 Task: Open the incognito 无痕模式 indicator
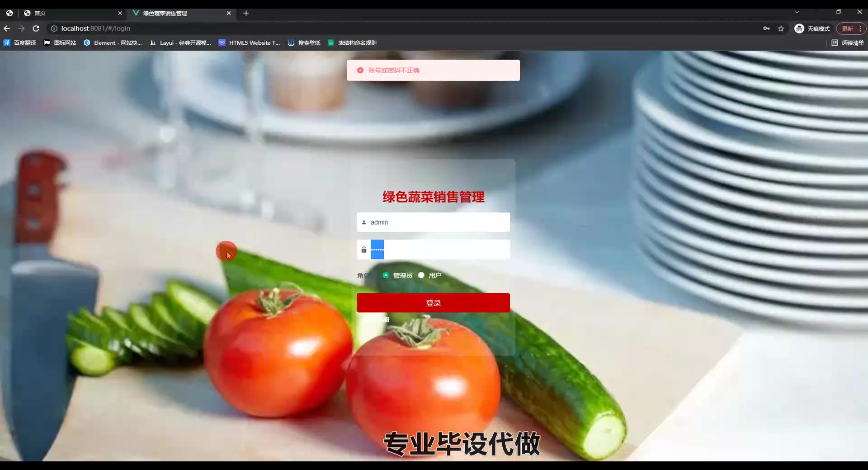pos(812,28)
